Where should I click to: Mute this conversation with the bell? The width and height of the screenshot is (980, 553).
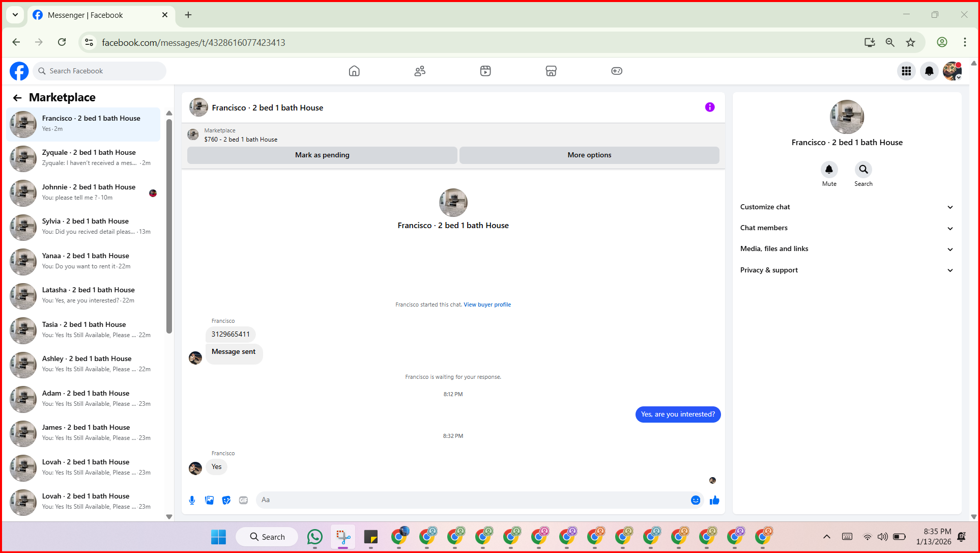click(x=829, y=170)
